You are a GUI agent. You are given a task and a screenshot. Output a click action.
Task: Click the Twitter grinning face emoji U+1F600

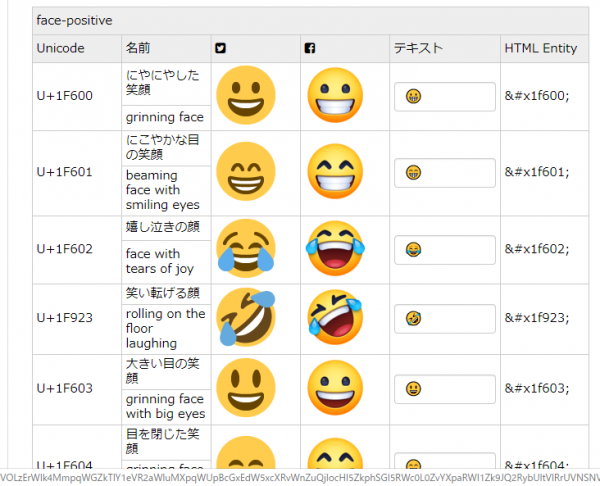point(245,96)
